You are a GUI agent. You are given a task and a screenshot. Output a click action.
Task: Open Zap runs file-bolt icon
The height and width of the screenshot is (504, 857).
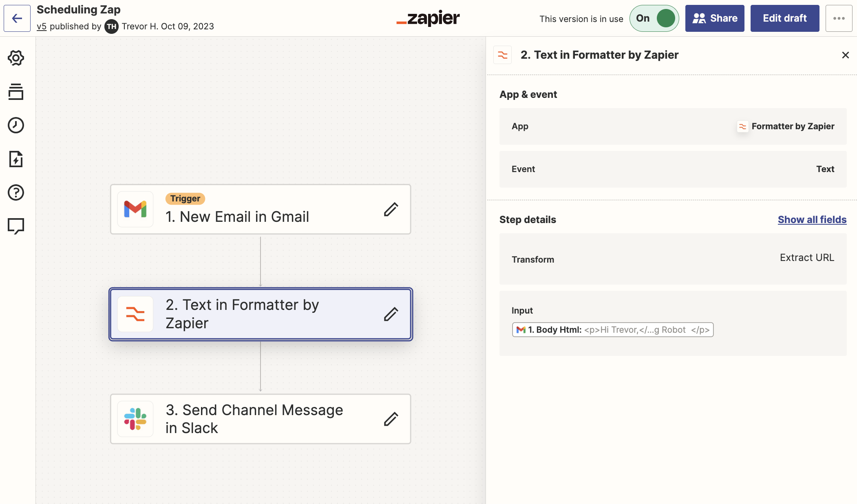16,159
